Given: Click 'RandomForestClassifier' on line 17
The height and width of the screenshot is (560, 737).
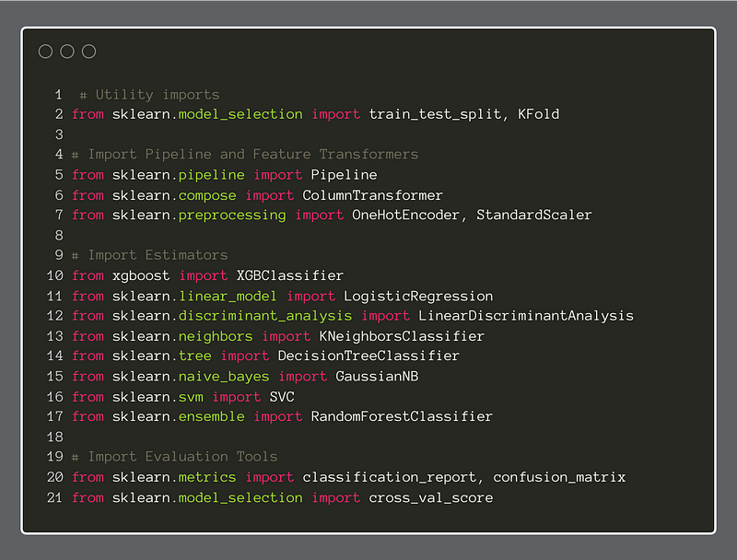Looking at the screenshot, I should click(402, 416).
